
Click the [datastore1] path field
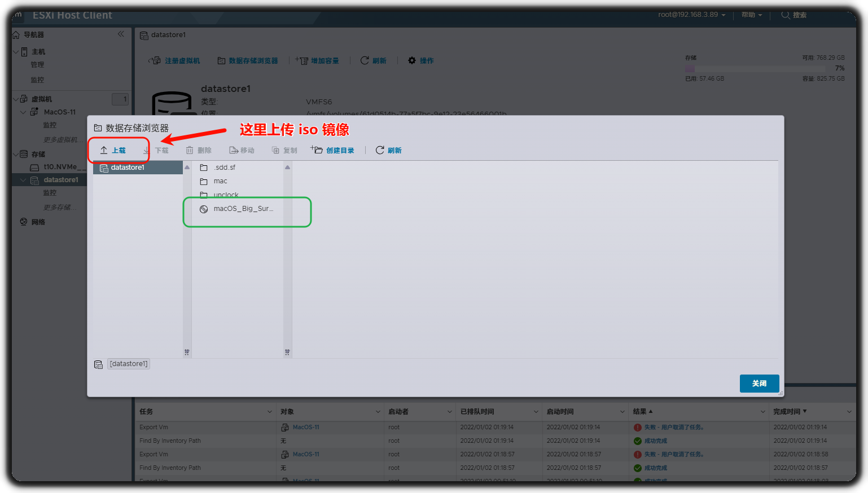click(x=129, y=364)
